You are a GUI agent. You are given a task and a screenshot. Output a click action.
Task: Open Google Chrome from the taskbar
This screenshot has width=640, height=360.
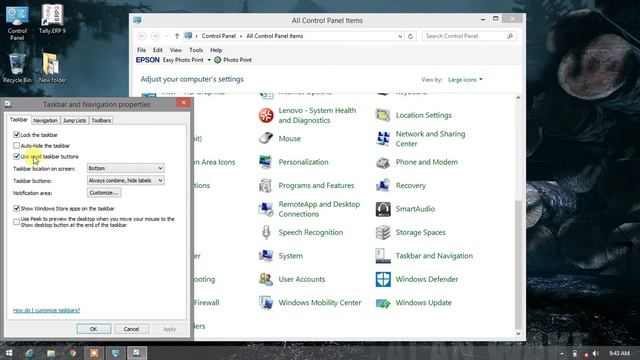pos(73,353)
